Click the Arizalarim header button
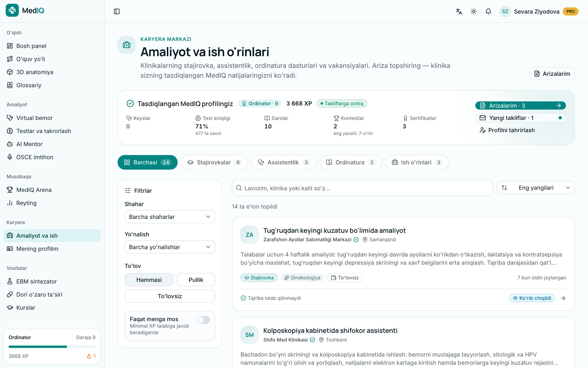This screenshot has width=588, height=368. (552, 74)
